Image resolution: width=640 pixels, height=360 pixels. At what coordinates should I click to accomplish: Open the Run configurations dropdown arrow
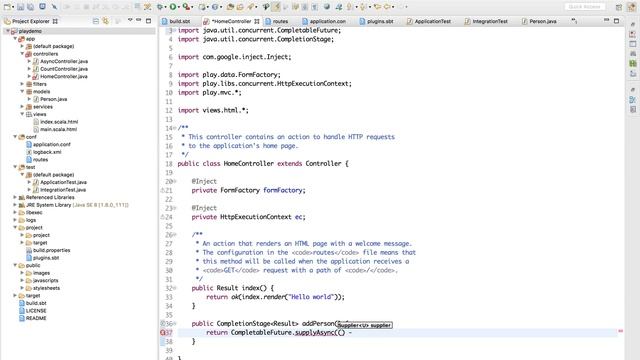[x=179, y=7]
